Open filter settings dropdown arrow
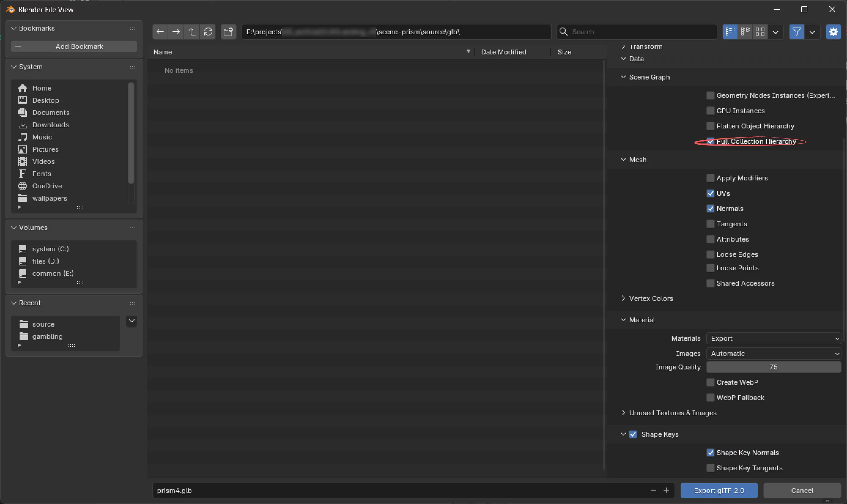Screen dimensions: 847x504 (x=812, y=32)
